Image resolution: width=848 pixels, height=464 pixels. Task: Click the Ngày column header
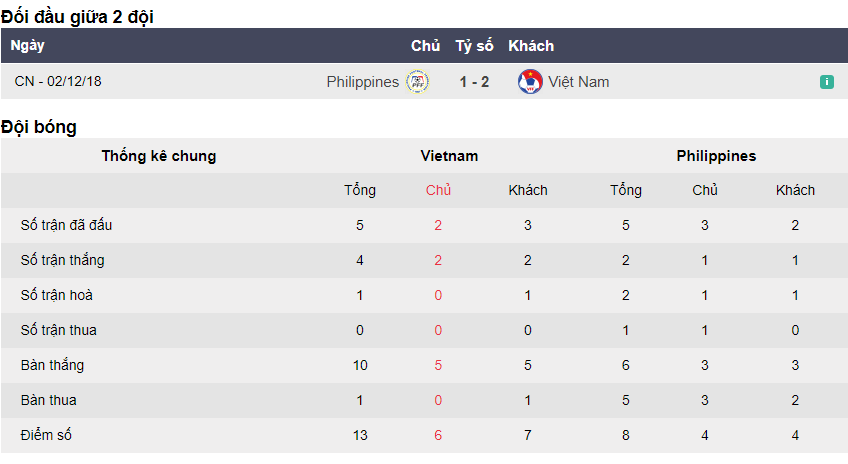pos(28,45)
